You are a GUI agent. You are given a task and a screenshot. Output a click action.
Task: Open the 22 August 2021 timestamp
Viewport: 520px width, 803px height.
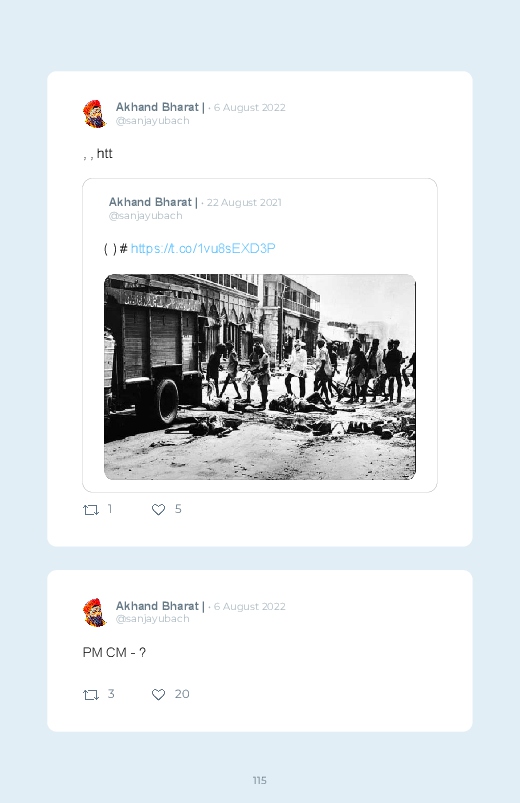(244, 203)
